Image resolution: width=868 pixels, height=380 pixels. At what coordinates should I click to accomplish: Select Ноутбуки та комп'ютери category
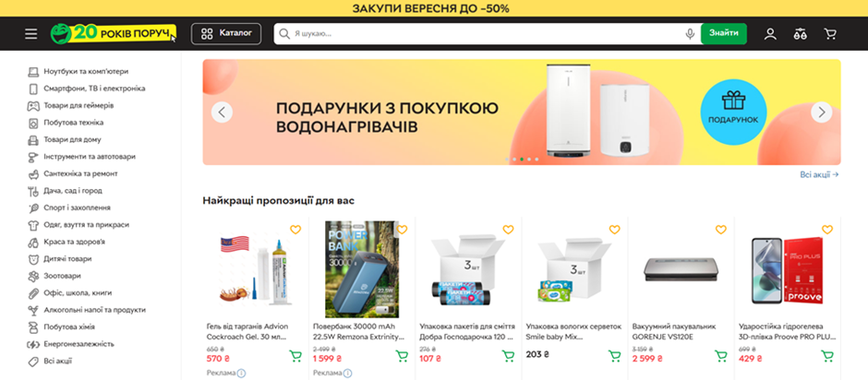coord(86,71)
